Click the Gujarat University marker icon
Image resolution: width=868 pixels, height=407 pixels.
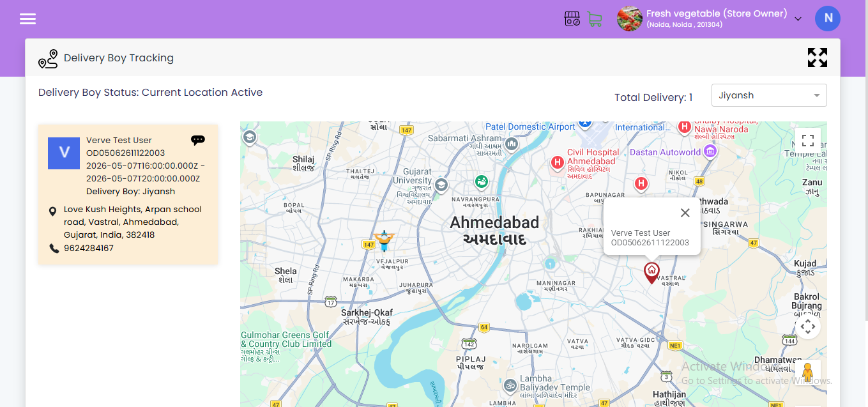(x=440, y=185)
